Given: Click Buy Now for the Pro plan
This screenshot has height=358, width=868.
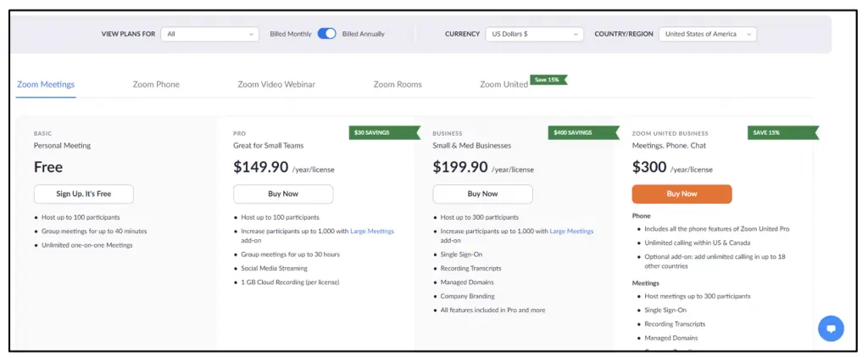Looking at the screenshot, I should [x=283, y=194].
